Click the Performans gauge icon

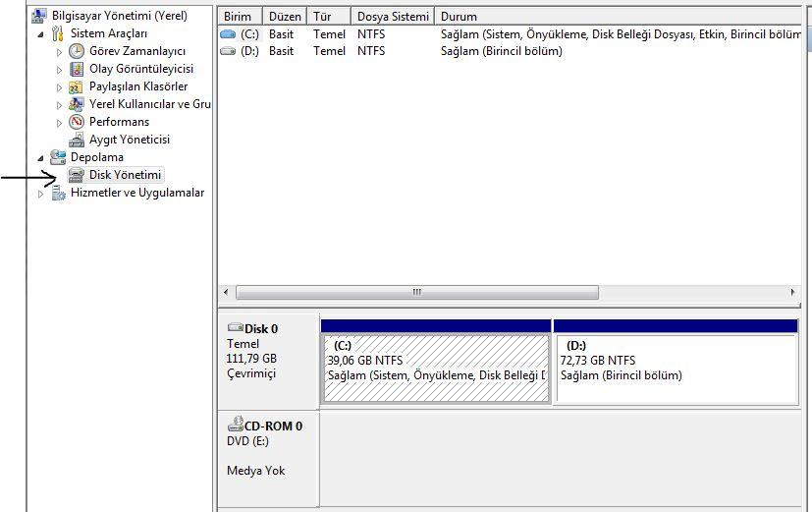77,122
